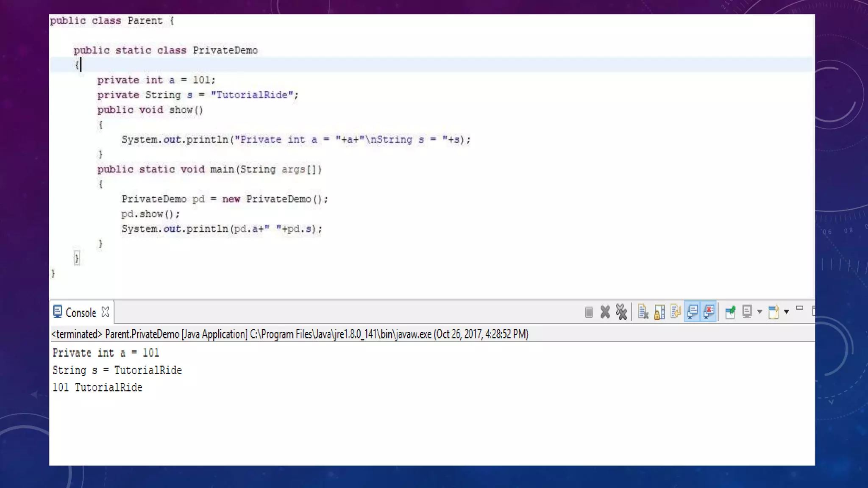Click Open Console new window icon
The height and width of the screenshot is (488, 868).
click(x=773, y=312)
